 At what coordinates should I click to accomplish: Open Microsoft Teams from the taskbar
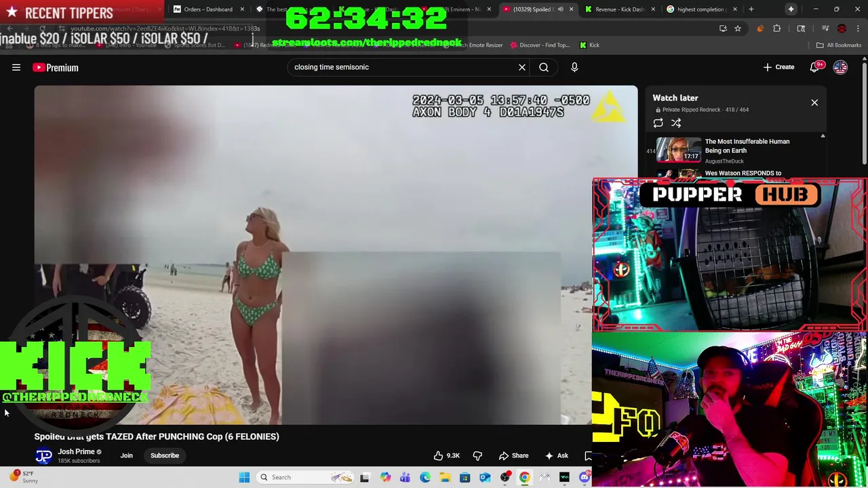405,477
